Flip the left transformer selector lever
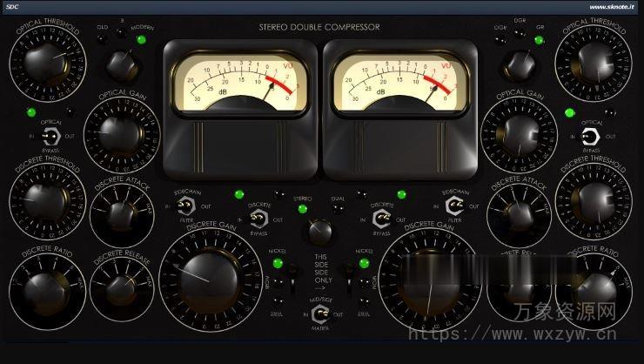Image resolution: width=644 pixels, height=364 pixels. (292, 280)
